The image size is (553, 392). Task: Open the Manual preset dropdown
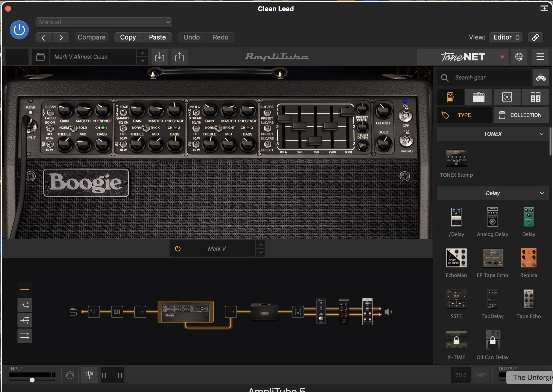click(104, 22)
